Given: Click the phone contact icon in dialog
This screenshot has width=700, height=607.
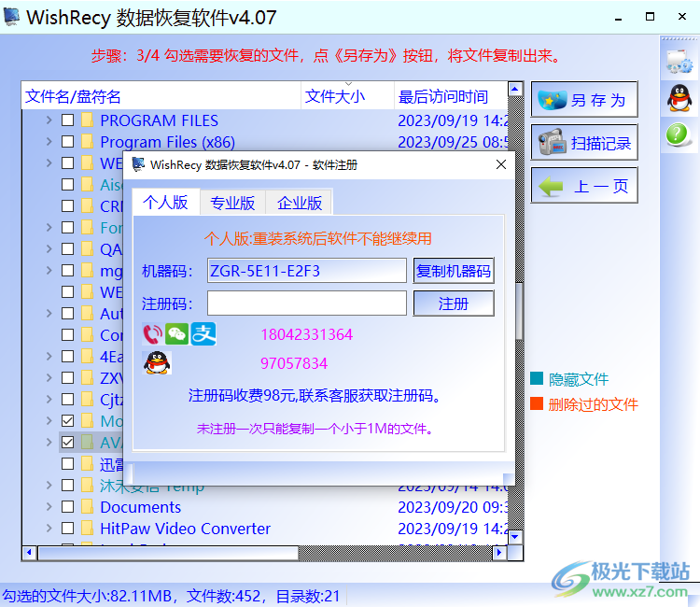Looking at the screenshot, I should (x=153, y=334).
